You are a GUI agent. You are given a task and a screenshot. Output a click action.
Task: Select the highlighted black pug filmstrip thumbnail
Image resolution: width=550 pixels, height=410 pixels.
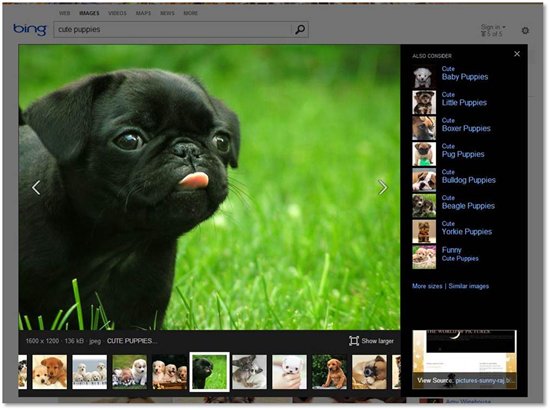[209, 372]
